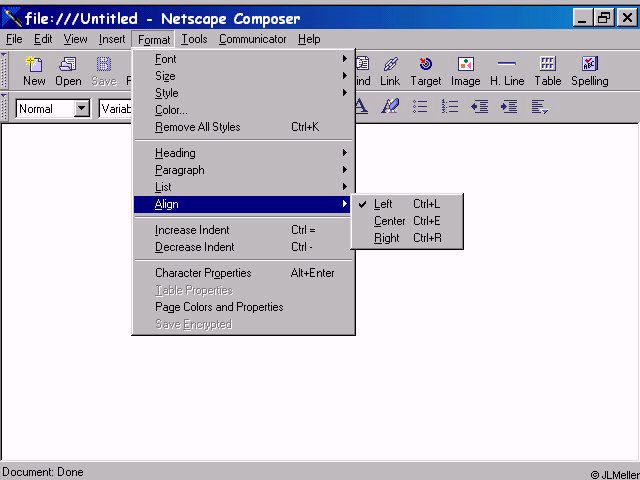The width and height of the screenshot is (640, 480).
Task: Click the numbered list toolbar icon
Action: click(x=450, y=107)
